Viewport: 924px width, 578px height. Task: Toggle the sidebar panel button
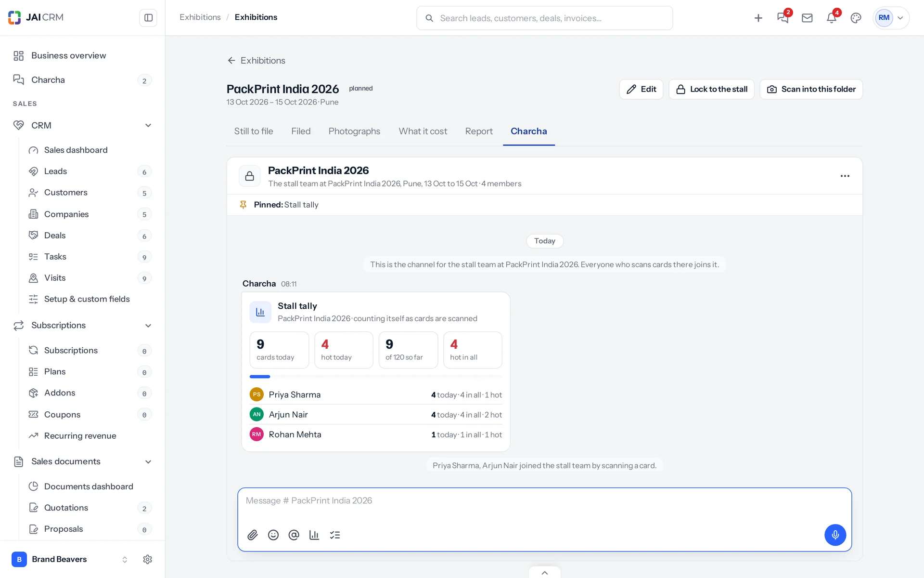pos(148,18)
